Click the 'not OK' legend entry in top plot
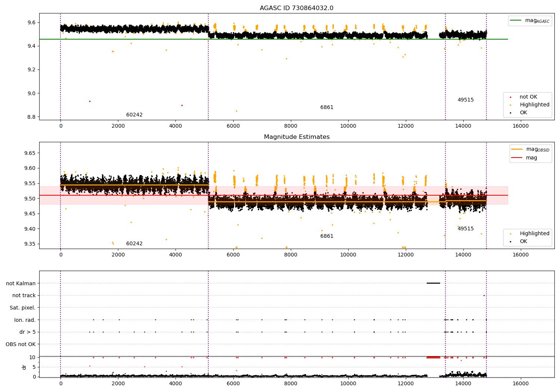 pyautogui.click(x=528, y=97)
